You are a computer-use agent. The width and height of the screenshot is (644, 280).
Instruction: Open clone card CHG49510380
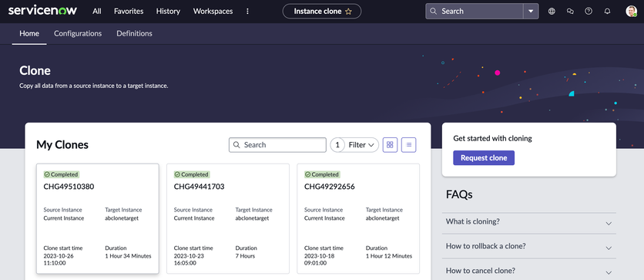click(98, 219)
